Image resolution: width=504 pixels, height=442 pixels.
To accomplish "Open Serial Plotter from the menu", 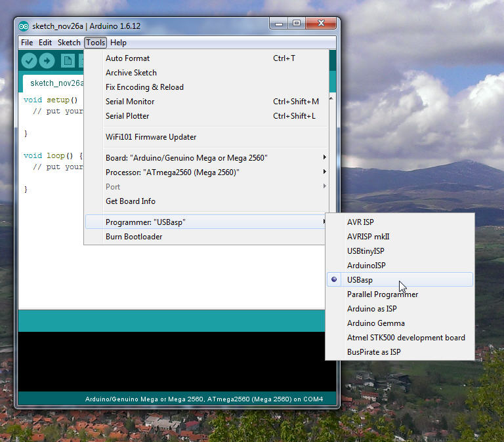I will 127,116.
